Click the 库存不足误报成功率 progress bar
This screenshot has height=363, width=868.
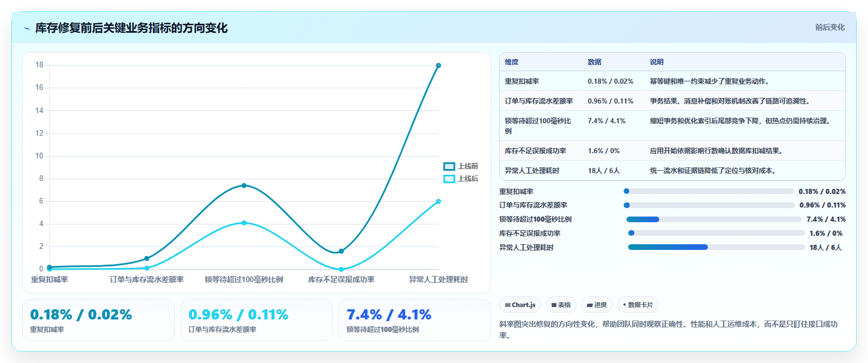[x=716, y=233]
